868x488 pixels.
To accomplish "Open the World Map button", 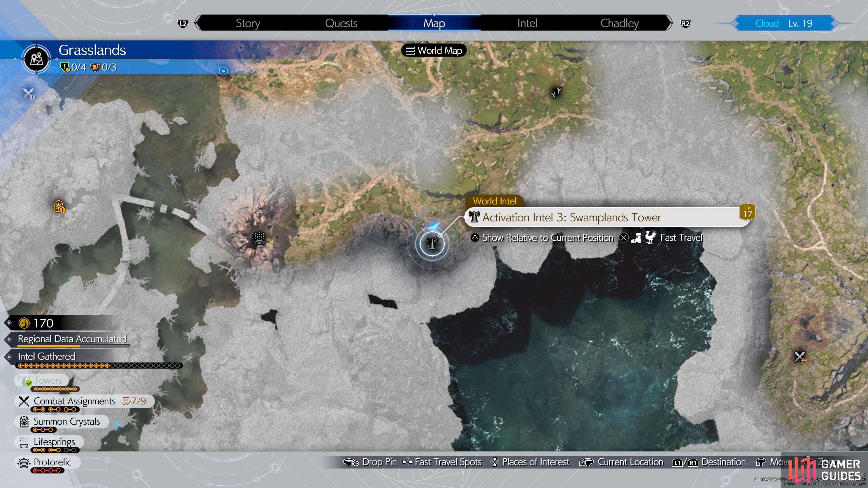I will coord(434,51).
